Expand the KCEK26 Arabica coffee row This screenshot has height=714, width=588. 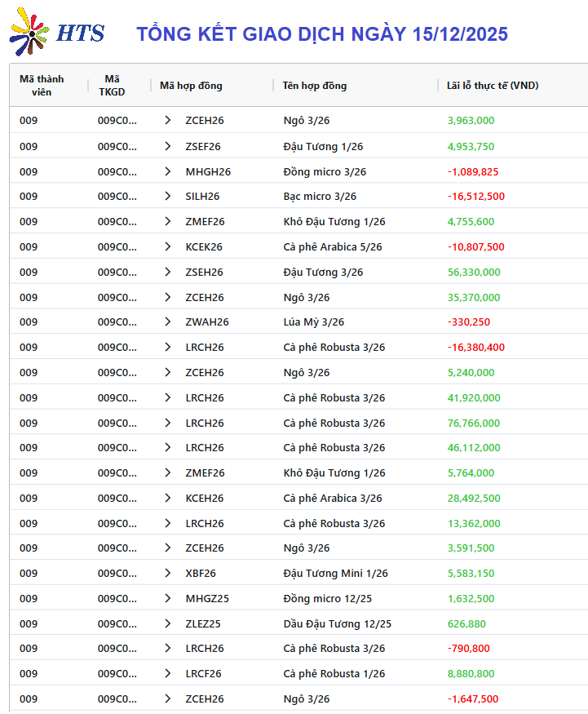click(x=168, y=246)
